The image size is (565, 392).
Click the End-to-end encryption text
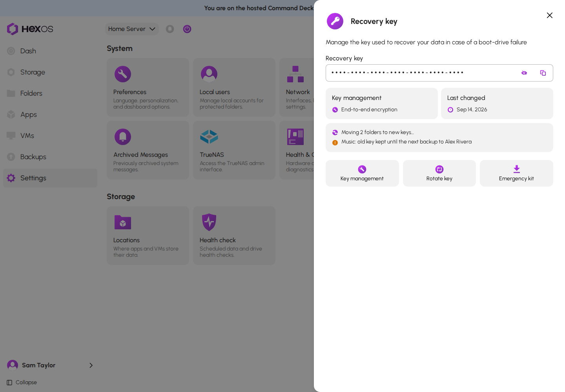pos(369,110)
